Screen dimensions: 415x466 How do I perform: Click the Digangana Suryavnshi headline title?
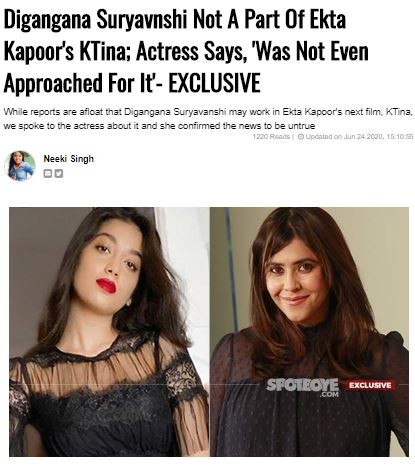point(187,51)
